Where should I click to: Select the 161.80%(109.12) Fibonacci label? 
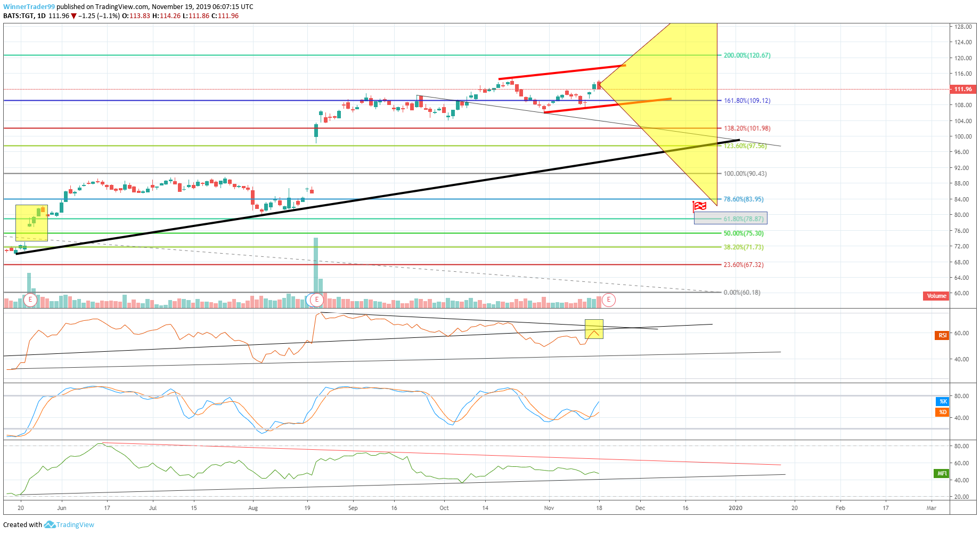pos(747,101)
